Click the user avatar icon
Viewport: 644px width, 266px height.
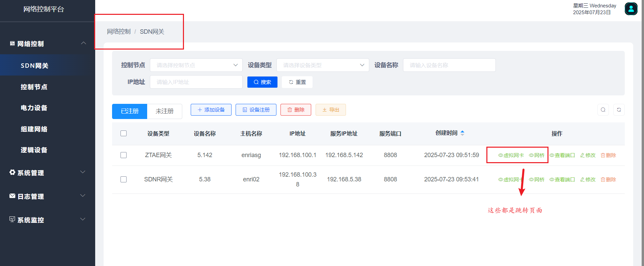pyautogui.click(x=631, y=9)
